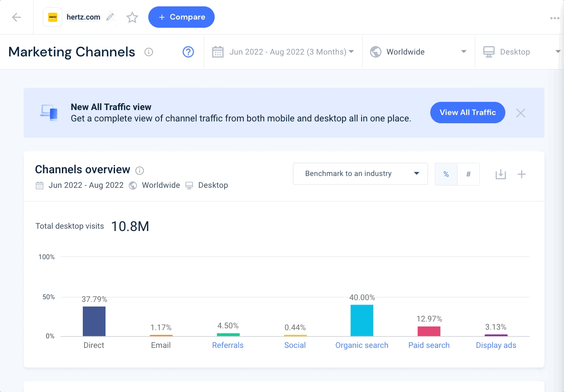
Task: Click the download icon in Channels overview
Action: [500, 174]
